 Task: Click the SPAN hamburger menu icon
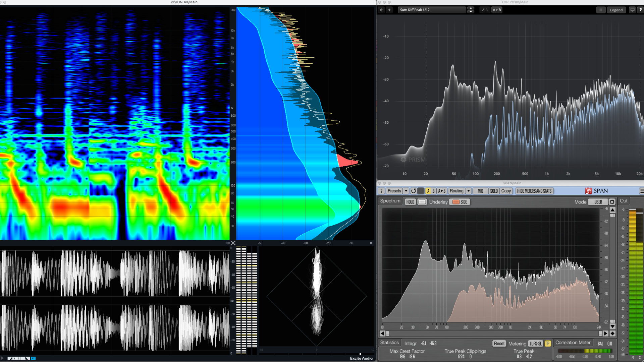(x=641, y=191)
